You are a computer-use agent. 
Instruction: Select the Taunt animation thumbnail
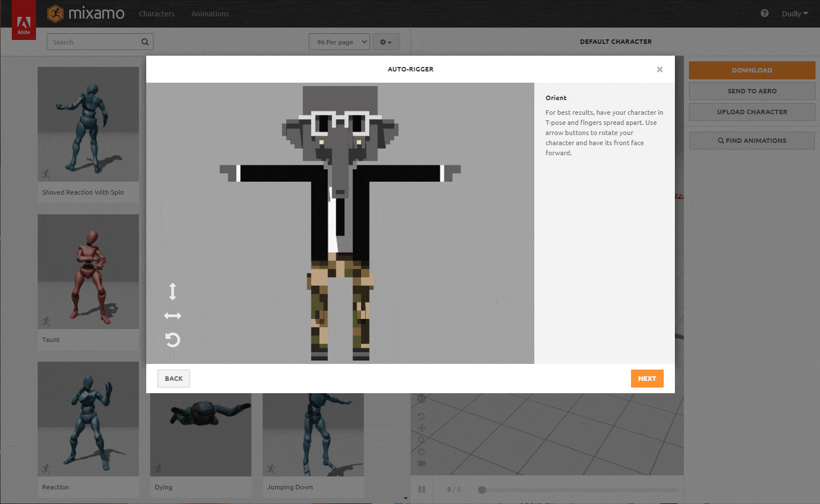[88, 272]
